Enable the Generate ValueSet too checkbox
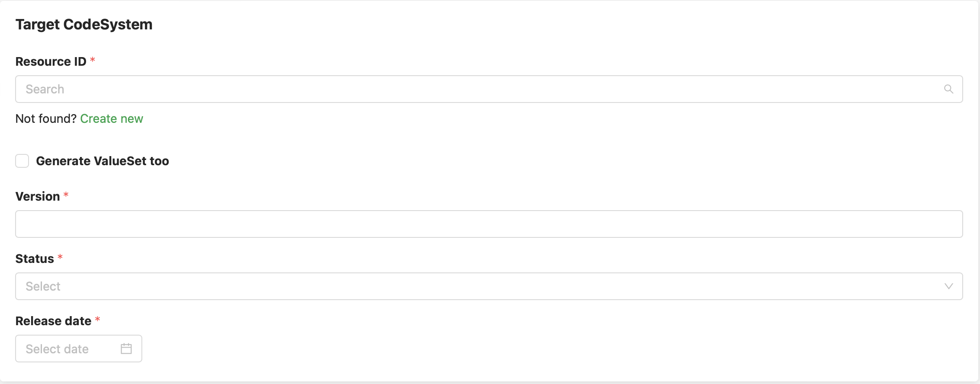980x384 pixels. 22,161
